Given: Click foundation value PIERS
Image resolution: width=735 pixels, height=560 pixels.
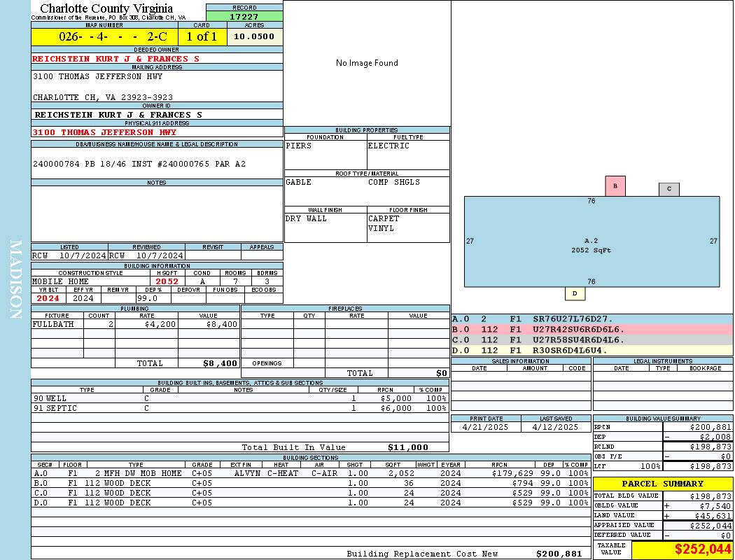Looking at the screenshot, I should [x=299, y=146].
